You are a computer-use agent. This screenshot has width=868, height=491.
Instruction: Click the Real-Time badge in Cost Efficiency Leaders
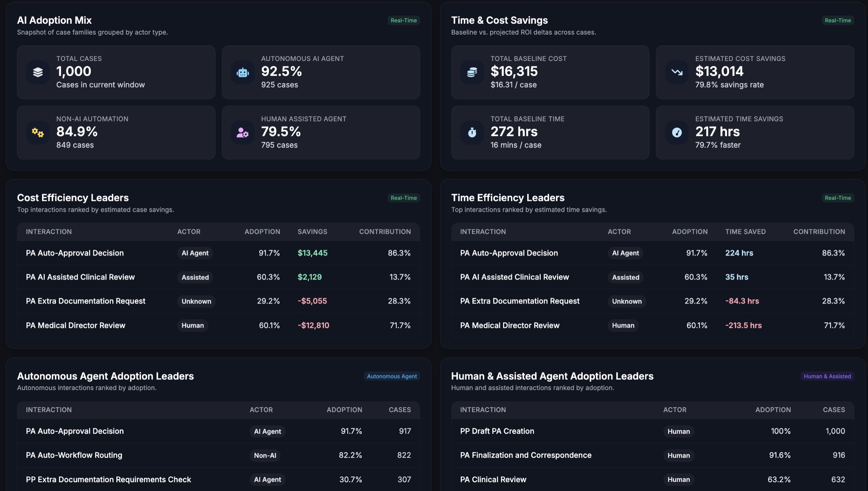[404, 198]
